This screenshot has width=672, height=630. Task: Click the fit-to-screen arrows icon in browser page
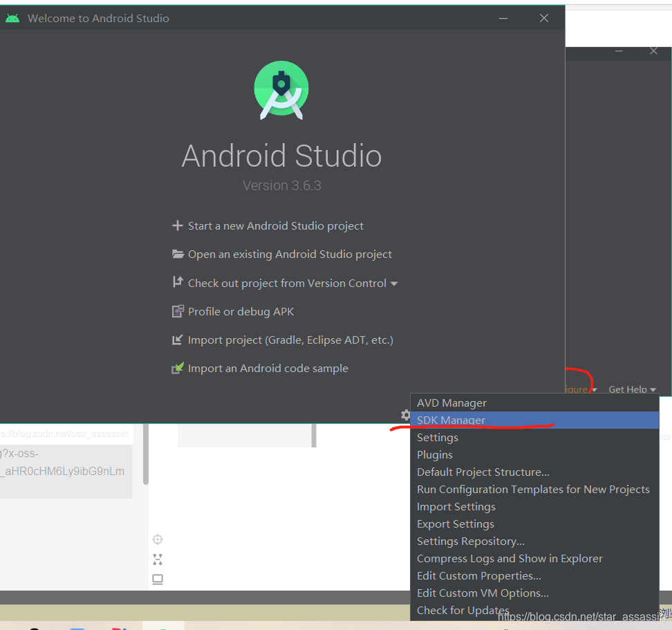coord(158,559)
